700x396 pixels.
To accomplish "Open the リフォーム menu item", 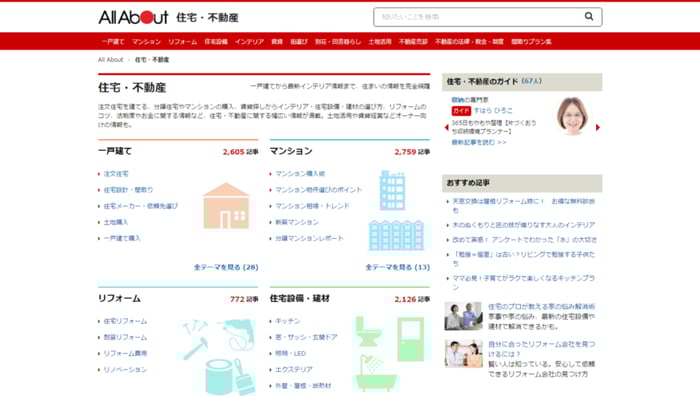I will 182,42.
